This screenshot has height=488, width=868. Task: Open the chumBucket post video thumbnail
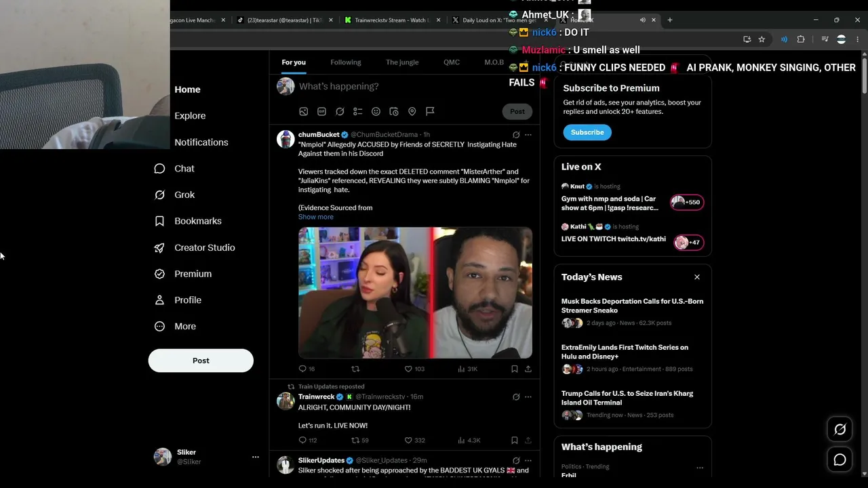pyautogui.click(x=415, y=293)
